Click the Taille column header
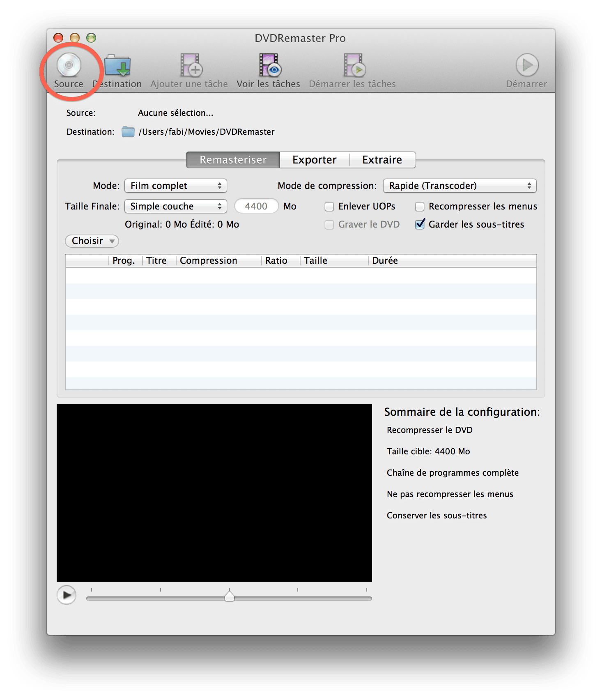This screenshot has height=700, width=602. tap(334, 261)
